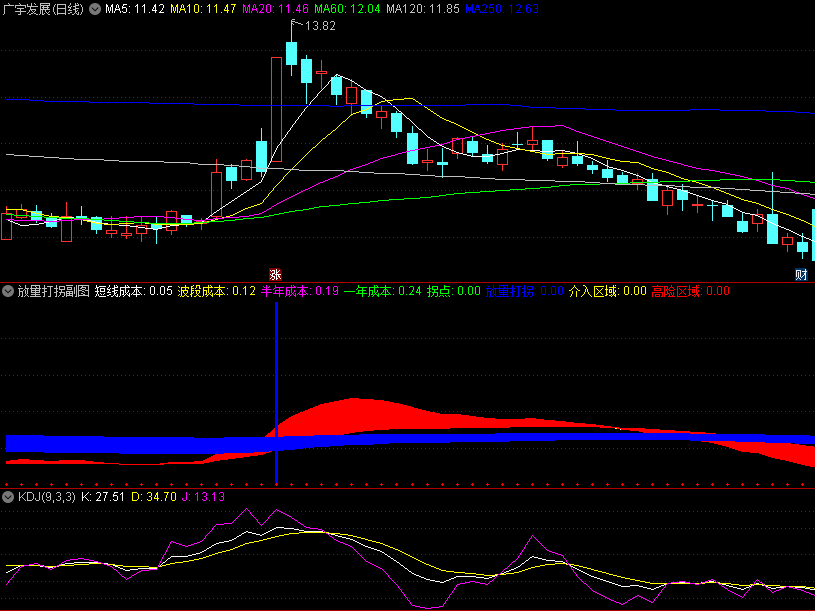Viewport: 815px width, 611px height.
Task: Click the 一年成本: 0.24 value
Action: (383, 291)
